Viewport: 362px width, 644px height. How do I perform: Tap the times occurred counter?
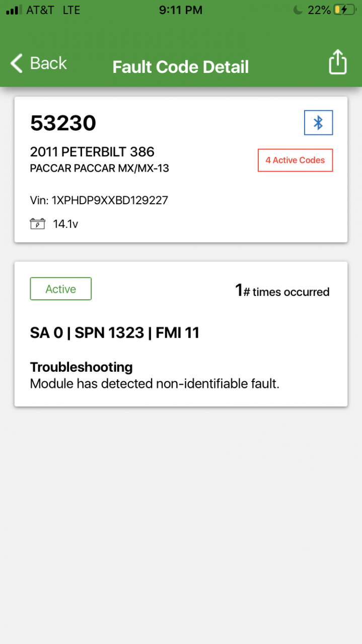pyautogui.click(x=282, y=291)
